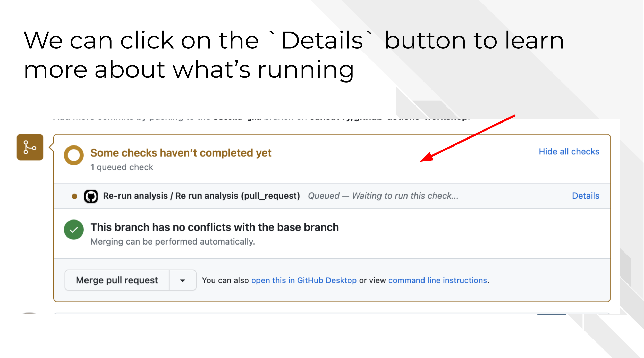View command line instructions link
Screen dimensions: 644x358
[x=437, y=280]
